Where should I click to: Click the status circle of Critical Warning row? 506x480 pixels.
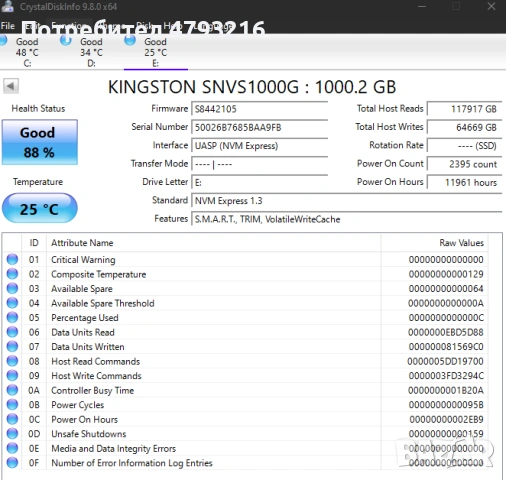12,259
